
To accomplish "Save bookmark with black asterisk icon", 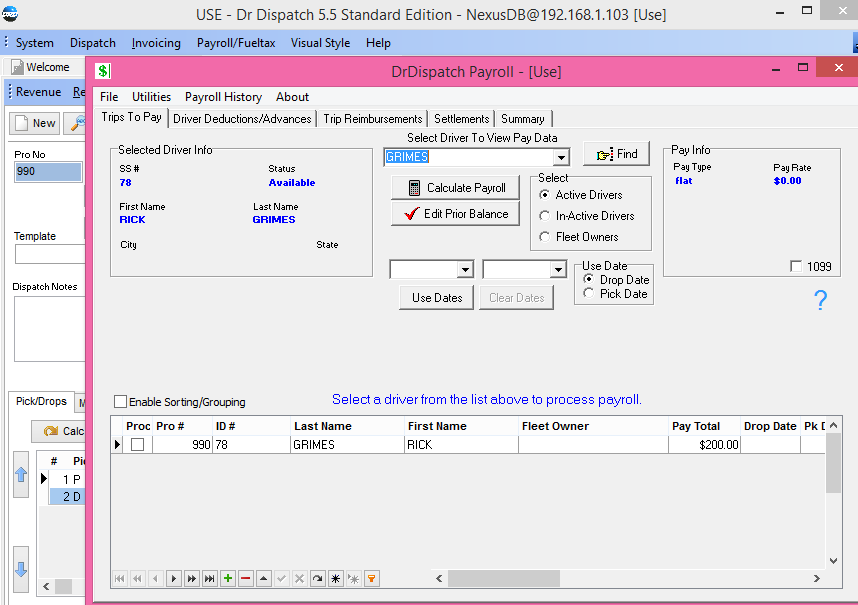I will click(335, 578).
